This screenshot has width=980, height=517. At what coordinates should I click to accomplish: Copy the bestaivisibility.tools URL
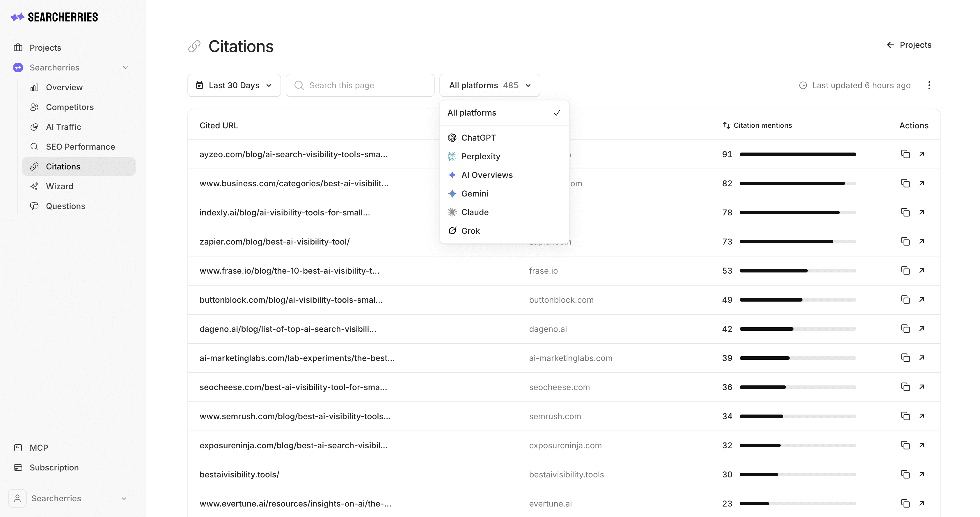coord(905,474)
